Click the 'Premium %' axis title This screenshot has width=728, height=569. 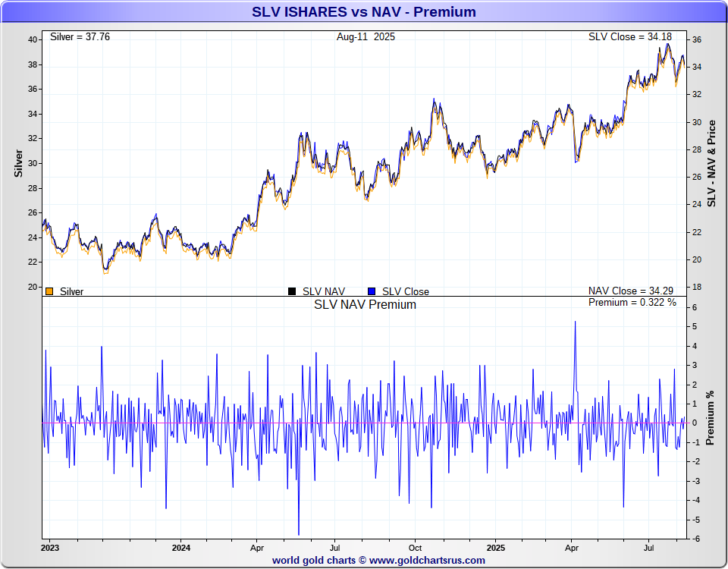[x=710, y=418]
